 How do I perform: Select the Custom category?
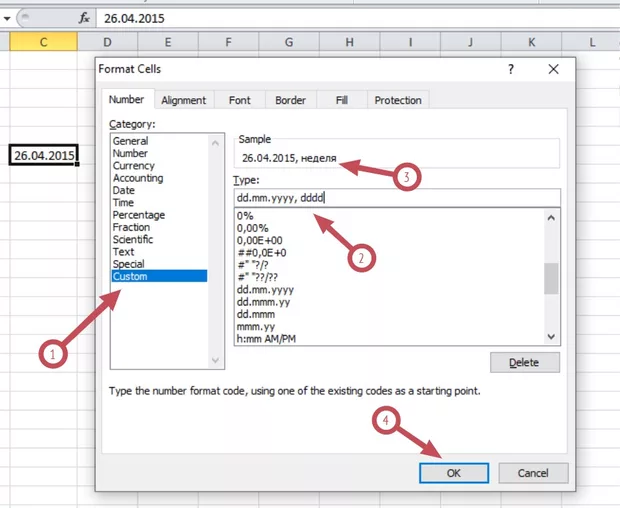(159, 276)
